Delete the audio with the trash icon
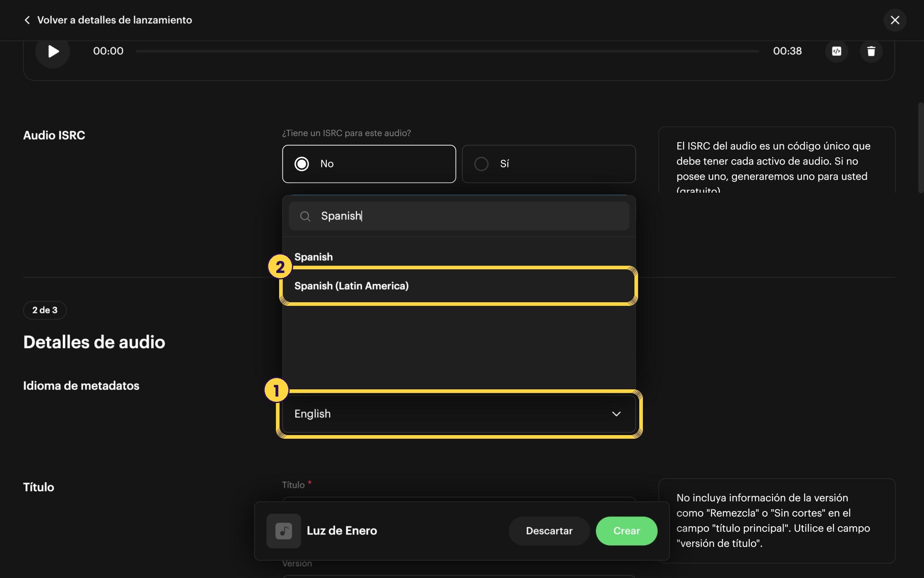 click(x=871, y=51)
